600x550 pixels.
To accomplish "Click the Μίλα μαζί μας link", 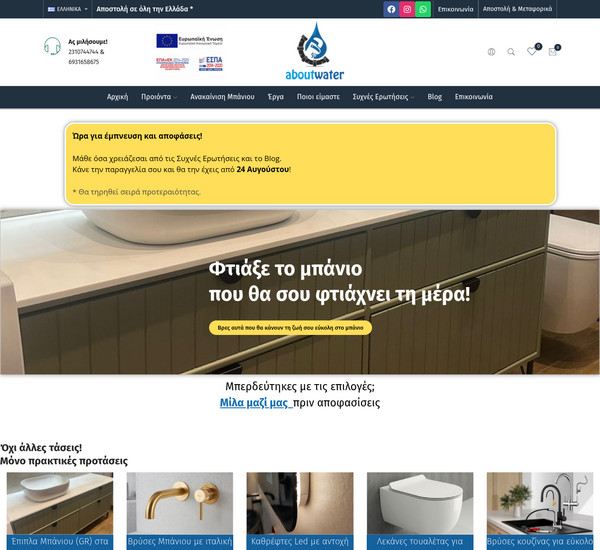I will [256, 403].
